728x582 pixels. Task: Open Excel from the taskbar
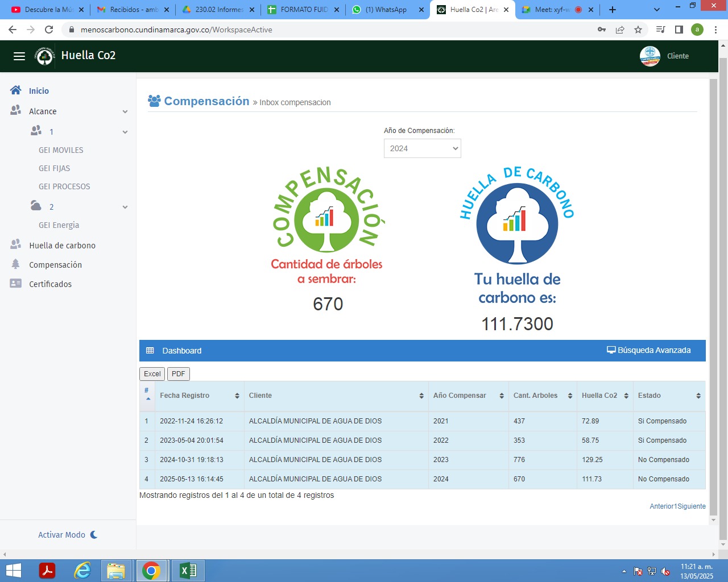tap(188, 571)
